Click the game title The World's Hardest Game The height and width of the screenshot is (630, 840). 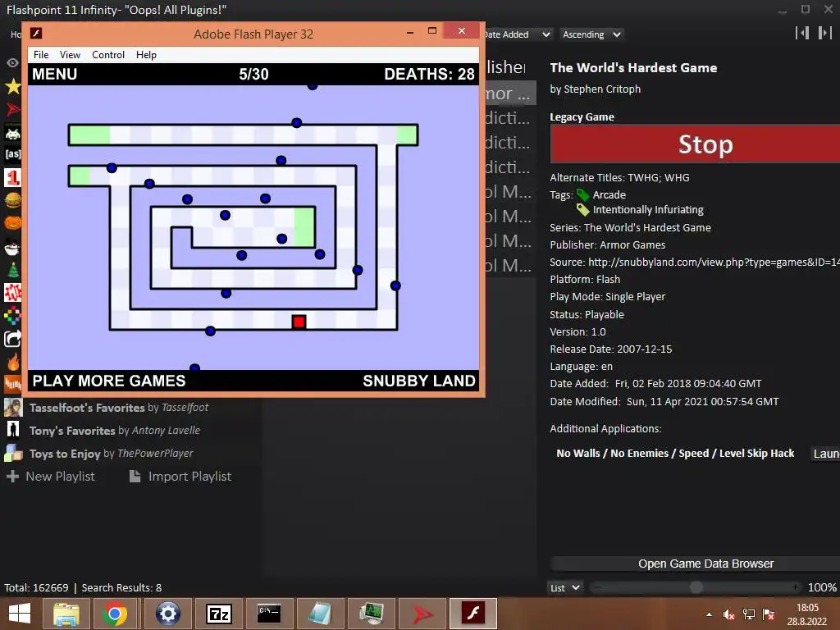click(633, 67)
